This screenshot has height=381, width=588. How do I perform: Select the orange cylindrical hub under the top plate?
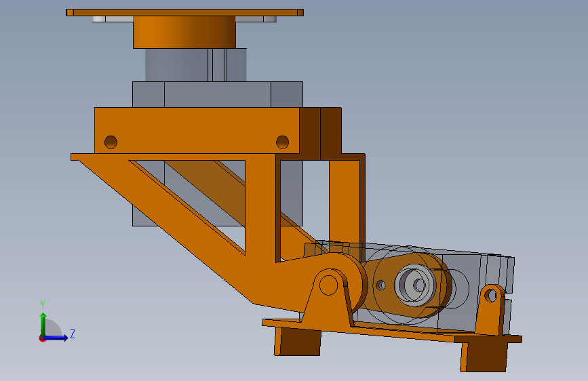(x=184, y=33)
